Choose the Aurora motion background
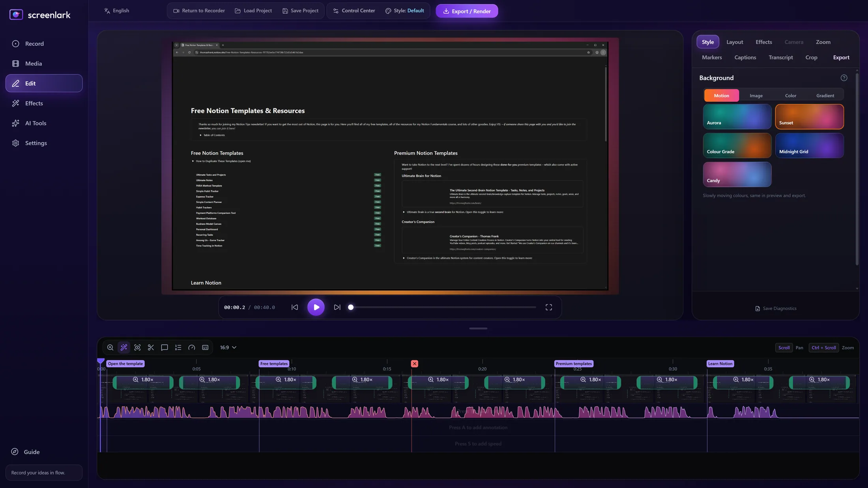The width and height of the screenshot is (868, 488). (x=737, y=117)
